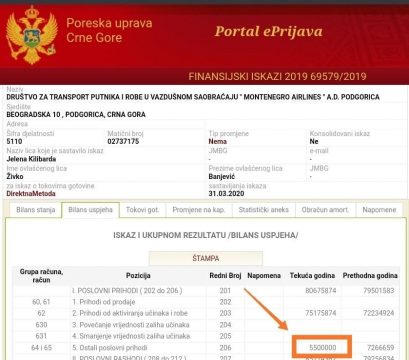Click the Redni Broj column header
The image size is (409, 360).
click(225, 276)
